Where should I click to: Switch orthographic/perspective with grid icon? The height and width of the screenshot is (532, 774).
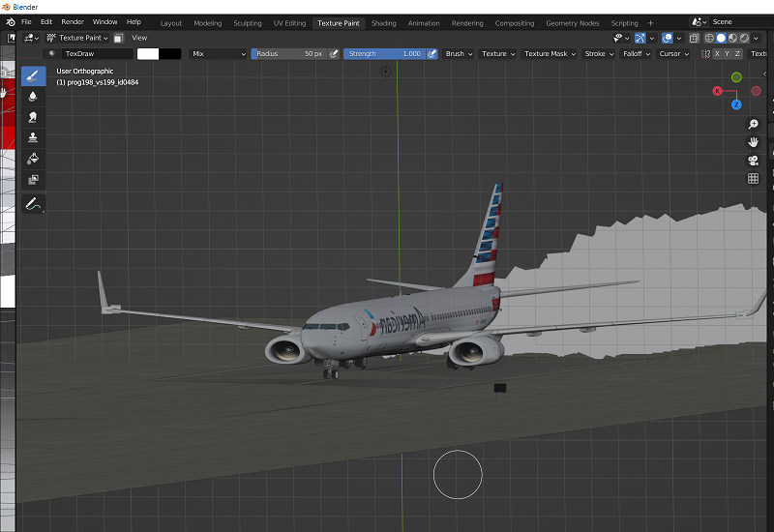coord(753,179)
